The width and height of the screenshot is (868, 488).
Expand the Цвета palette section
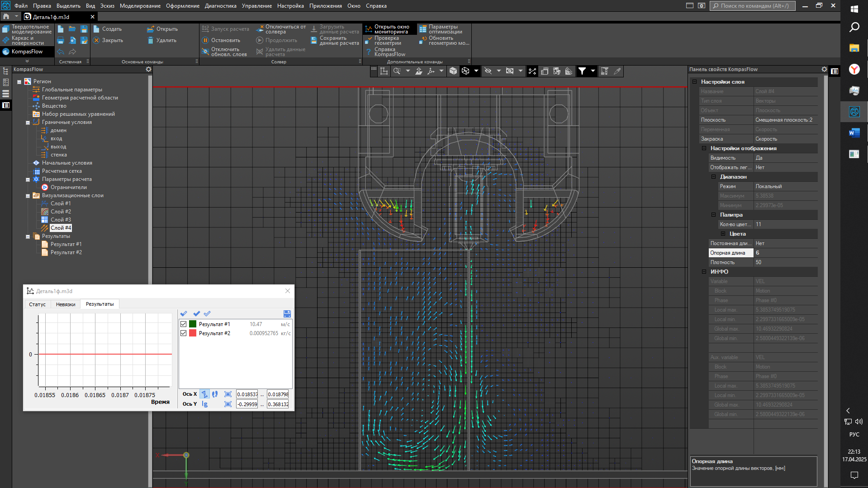723,234
